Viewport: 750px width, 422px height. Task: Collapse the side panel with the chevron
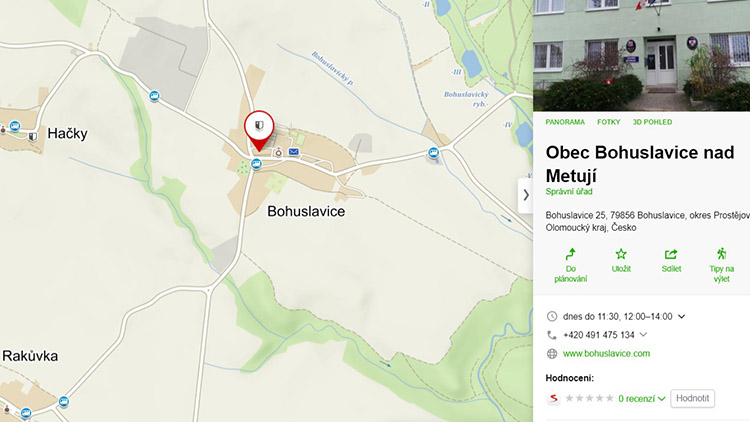pyautogui.click(x=526, y=195)
